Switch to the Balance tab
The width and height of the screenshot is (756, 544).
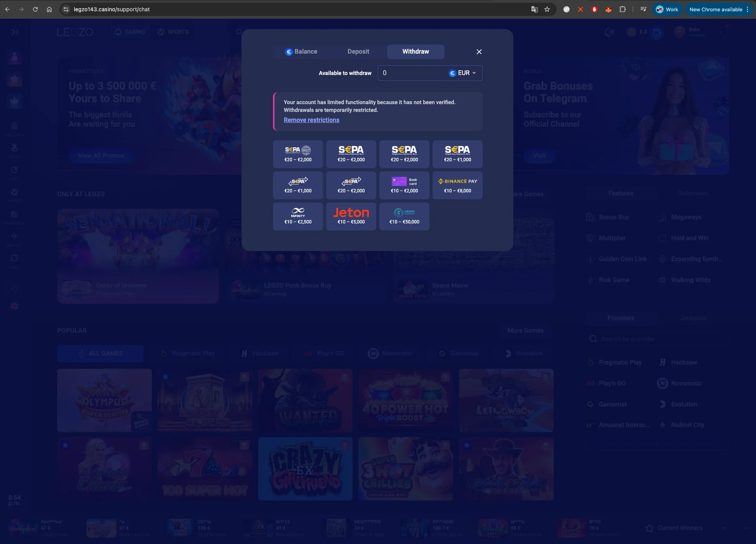301,52
